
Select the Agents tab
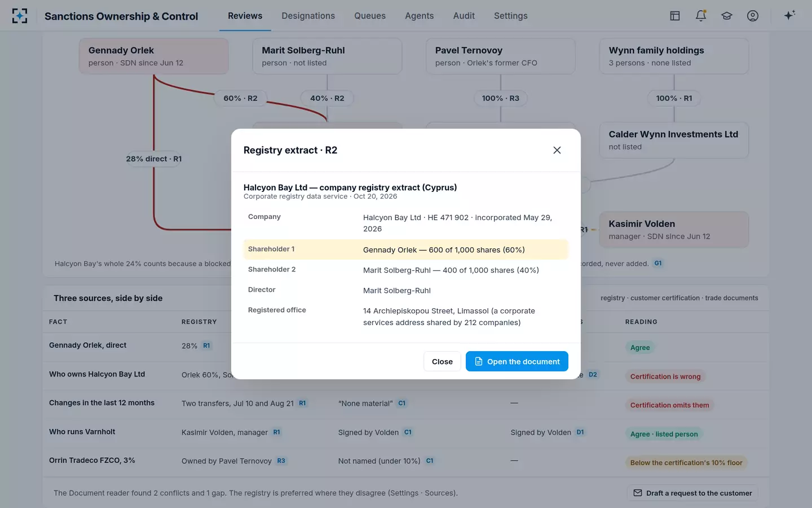coord(420,16)
